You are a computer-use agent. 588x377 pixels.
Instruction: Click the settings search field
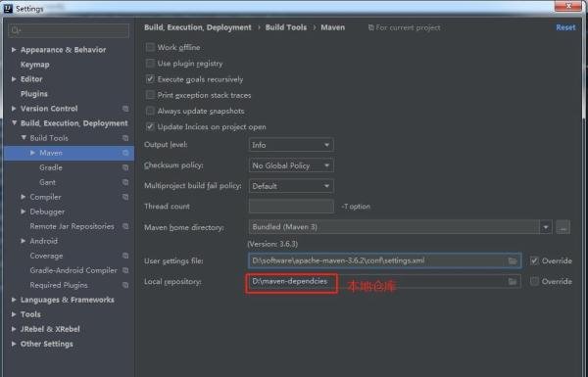tap(69, 30)
